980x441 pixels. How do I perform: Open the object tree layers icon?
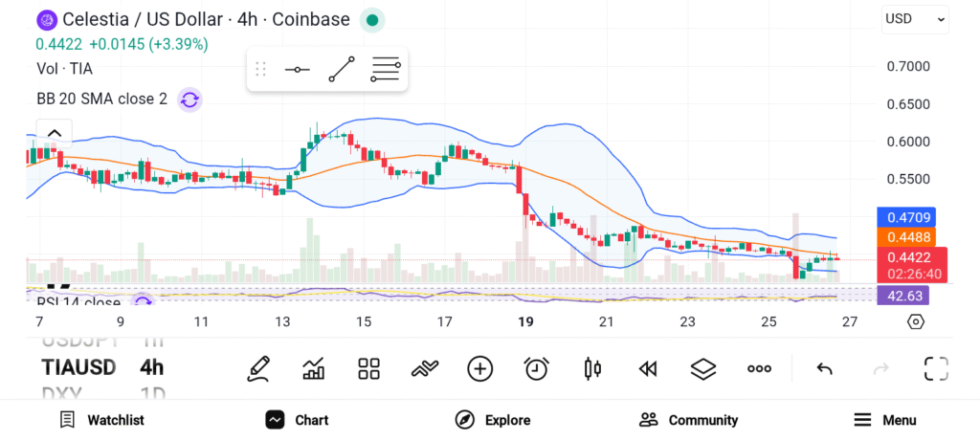tap(703, 368)
